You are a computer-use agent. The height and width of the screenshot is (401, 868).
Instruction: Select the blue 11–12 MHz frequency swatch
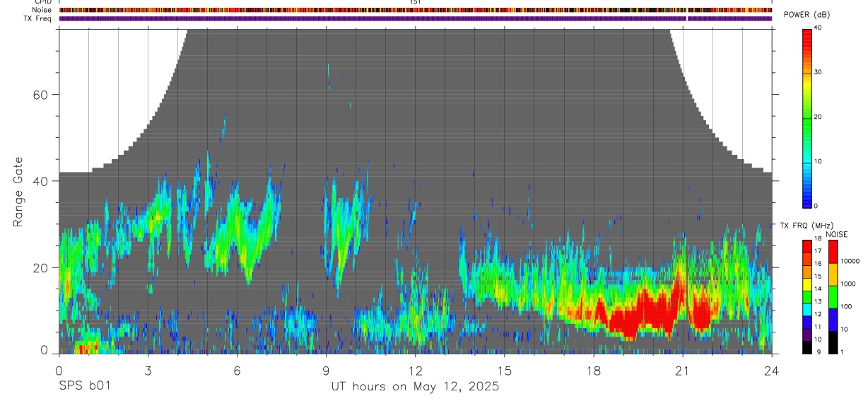pos(807,322)
